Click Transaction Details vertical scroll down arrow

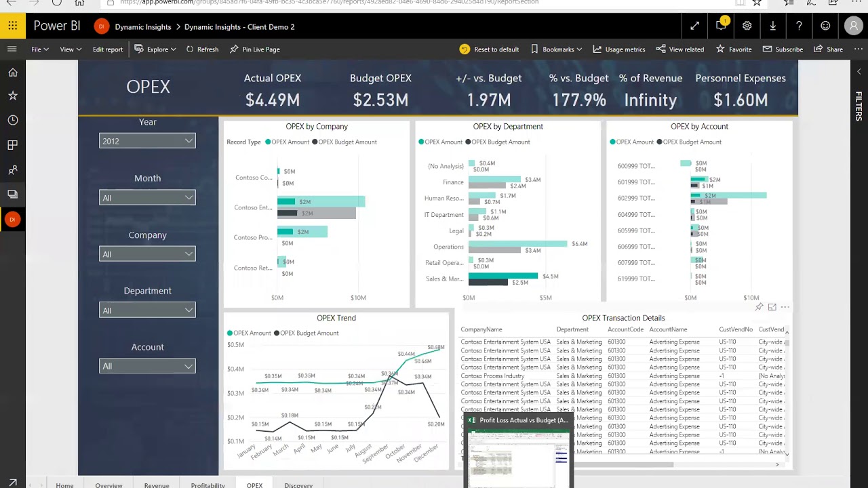[x=787, y=454]
